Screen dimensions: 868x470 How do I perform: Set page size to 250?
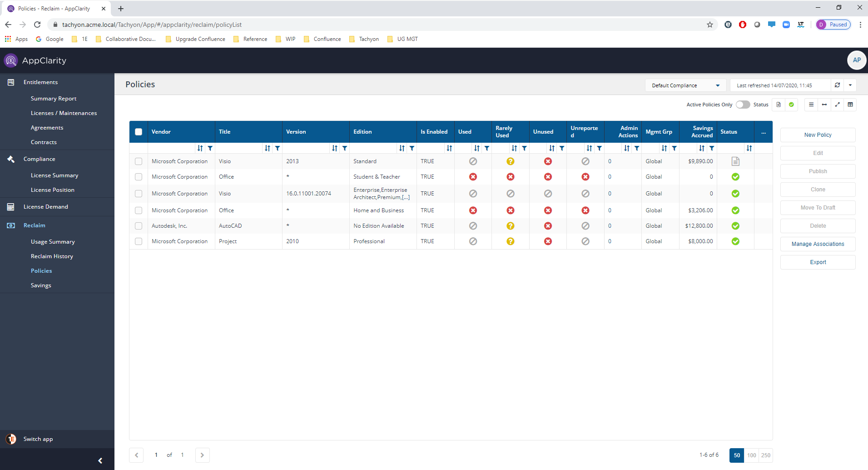tap(766, 455)
